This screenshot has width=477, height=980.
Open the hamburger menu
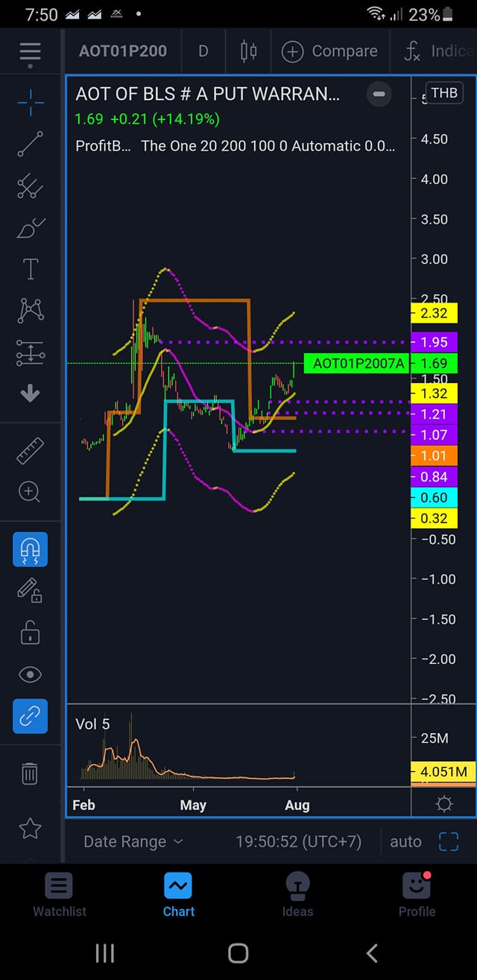[30, 52]
